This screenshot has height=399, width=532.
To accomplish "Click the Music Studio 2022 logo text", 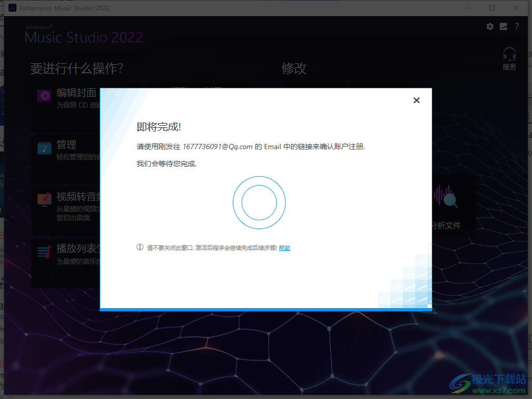I will pyautogui.click(x=84, y=37).
